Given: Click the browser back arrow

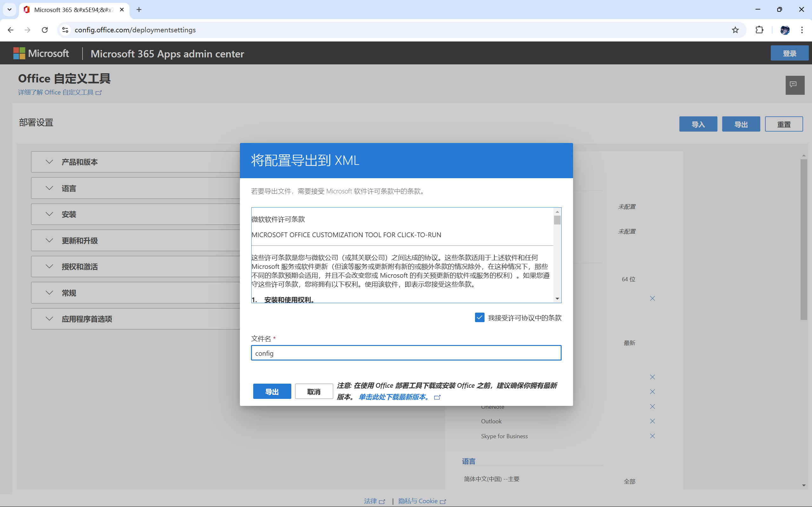Looking at the screenshot, I should [x=11, y=30].
